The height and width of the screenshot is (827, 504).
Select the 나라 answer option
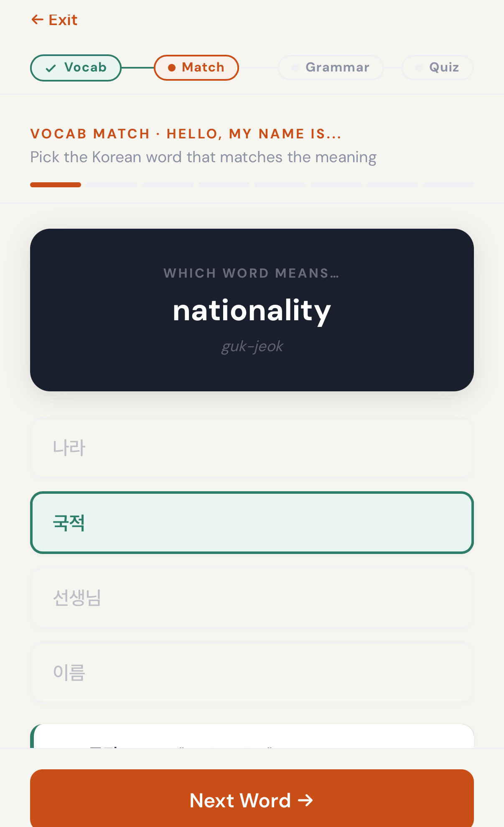(251, 448)
